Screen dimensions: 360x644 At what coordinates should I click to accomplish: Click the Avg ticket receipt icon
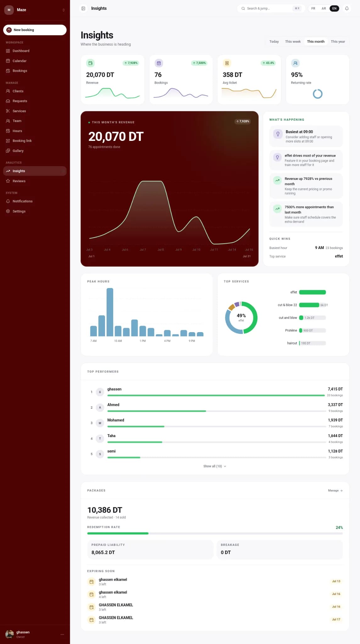pyautogui.click(x=227, y=63)
